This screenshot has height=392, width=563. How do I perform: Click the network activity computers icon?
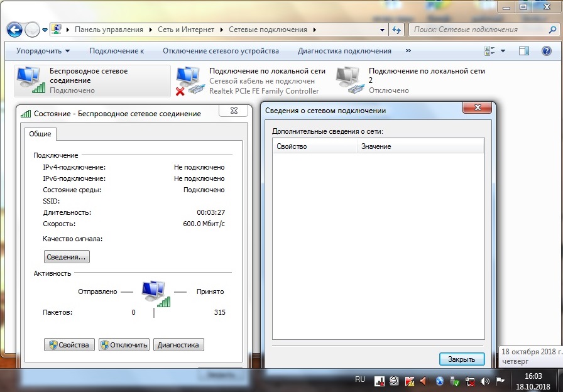coord(155,293)
